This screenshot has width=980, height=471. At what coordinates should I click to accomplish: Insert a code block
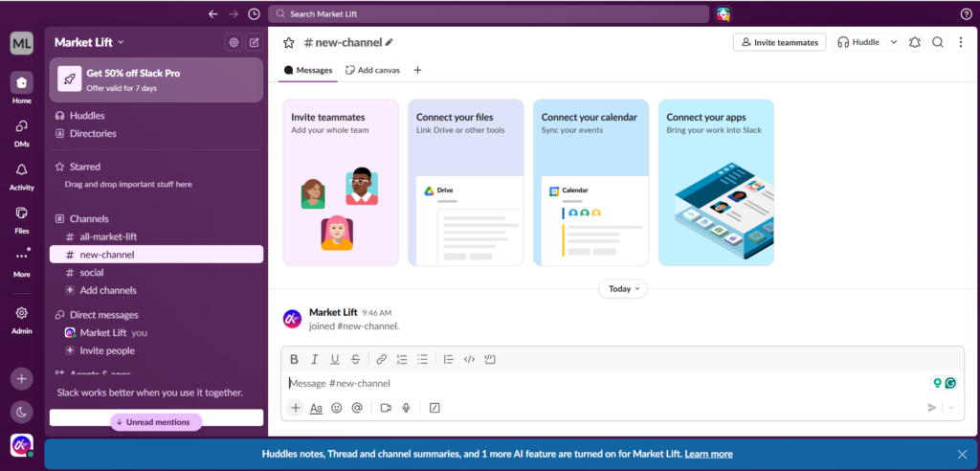click(490, 359)
